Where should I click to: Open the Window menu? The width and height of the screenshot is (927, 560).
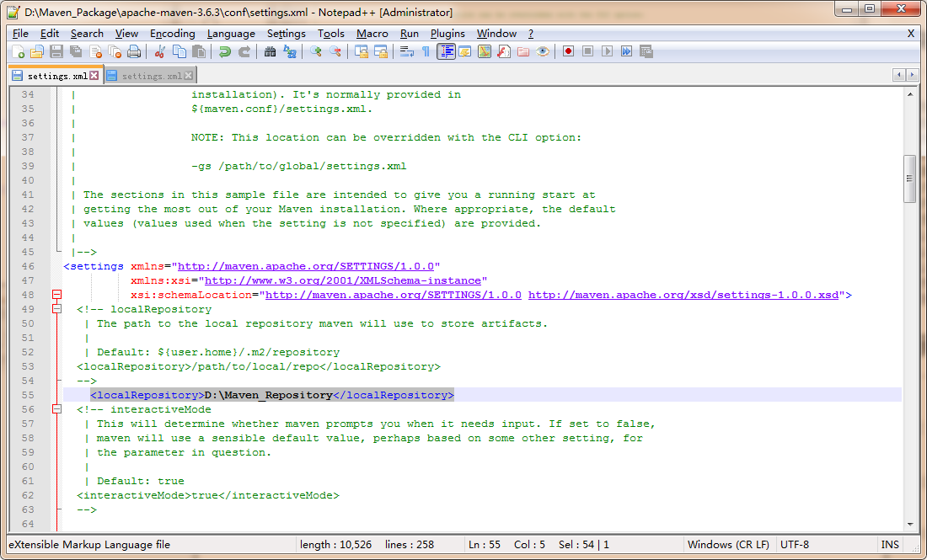tap(496, 34)
